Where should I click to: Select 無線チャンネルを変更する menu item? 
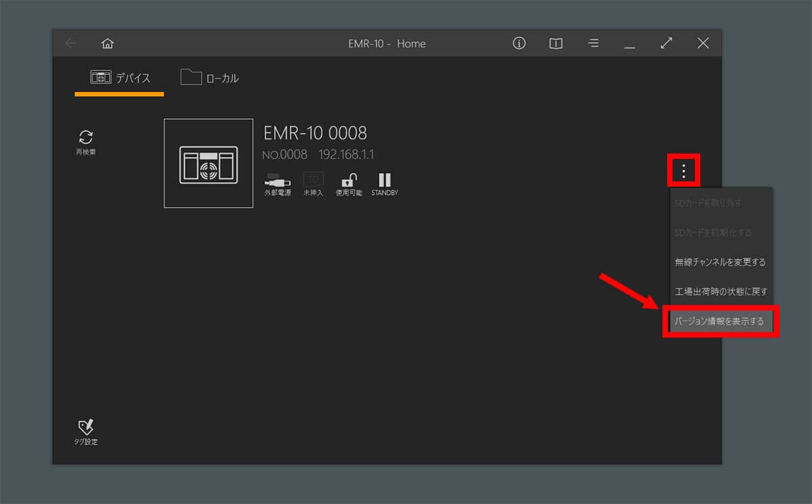(720, 262)
